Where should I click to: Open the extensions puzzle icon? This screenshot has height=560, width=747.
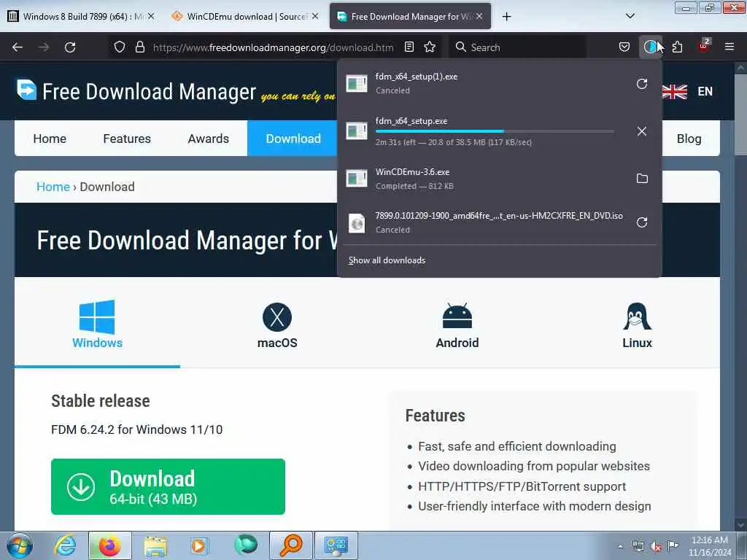tap(677, 47)
